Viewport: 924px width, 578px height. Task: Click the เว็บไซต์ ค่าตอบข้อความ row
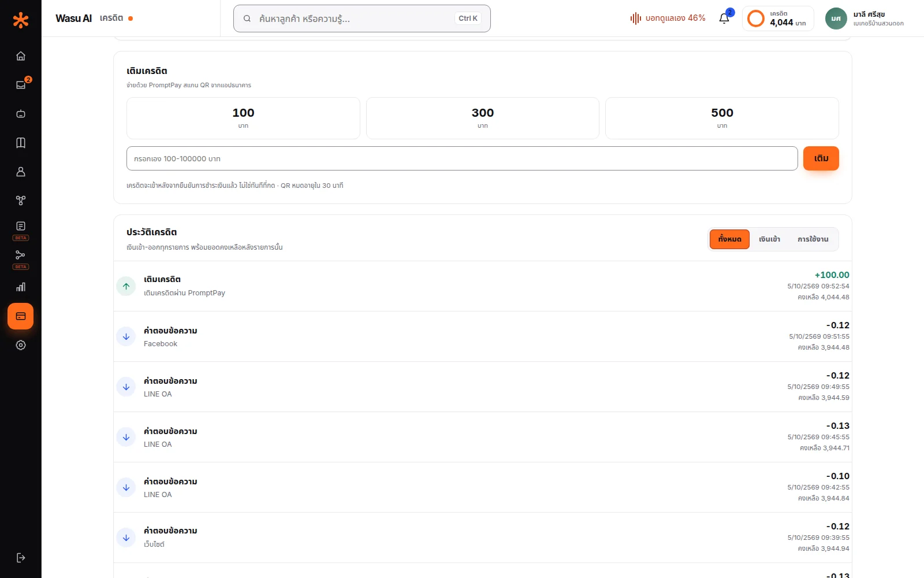coord(483,538)
